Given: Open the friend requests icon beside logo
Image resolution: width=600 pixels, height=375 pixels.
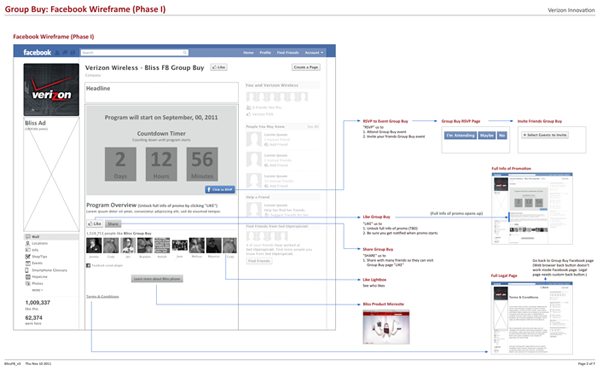Looking at the screenshot, I should pos(57,52).
